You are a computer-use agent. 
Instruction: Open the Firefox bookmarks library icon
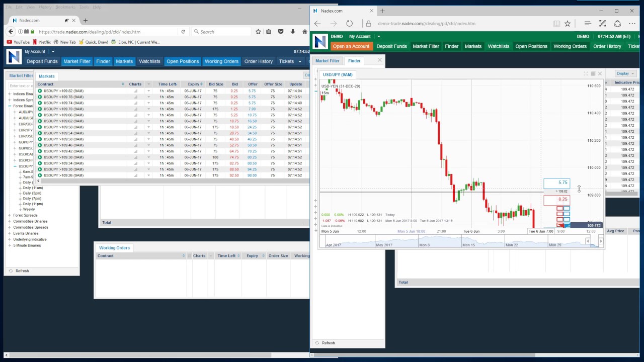point(269,32)
